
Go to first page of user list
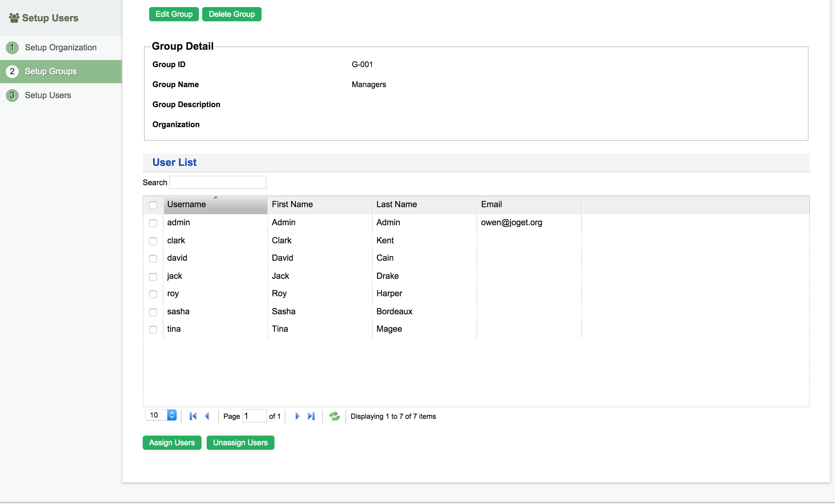click(x=193, y=416)
